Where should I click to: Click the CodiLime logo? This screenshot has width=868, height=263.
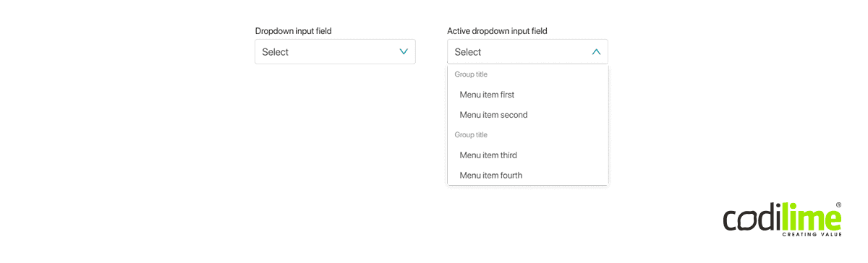pos(782,220)
